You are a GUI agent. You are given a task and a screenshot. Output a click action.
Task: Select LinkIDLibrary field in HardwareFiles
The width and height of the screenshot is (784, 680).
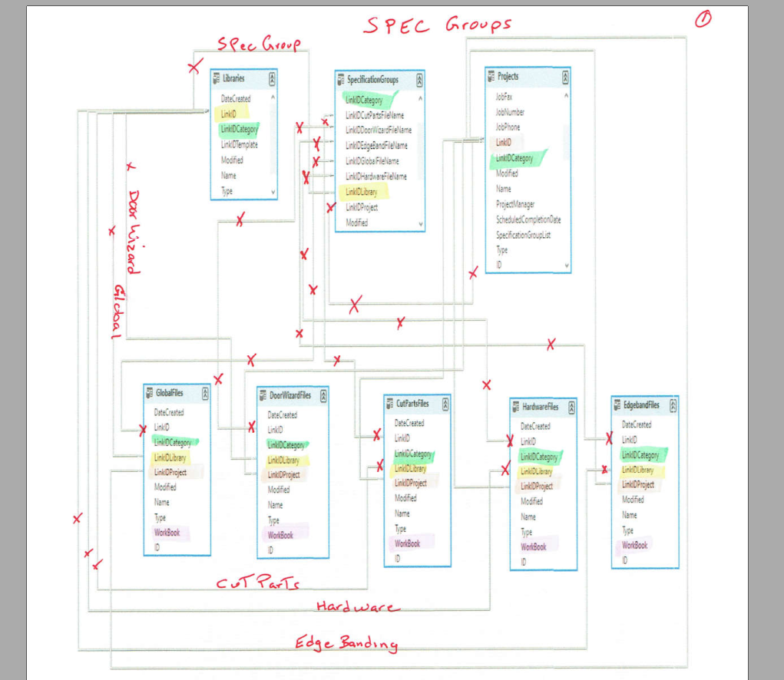pyautogui.click(x=537, y=472)
